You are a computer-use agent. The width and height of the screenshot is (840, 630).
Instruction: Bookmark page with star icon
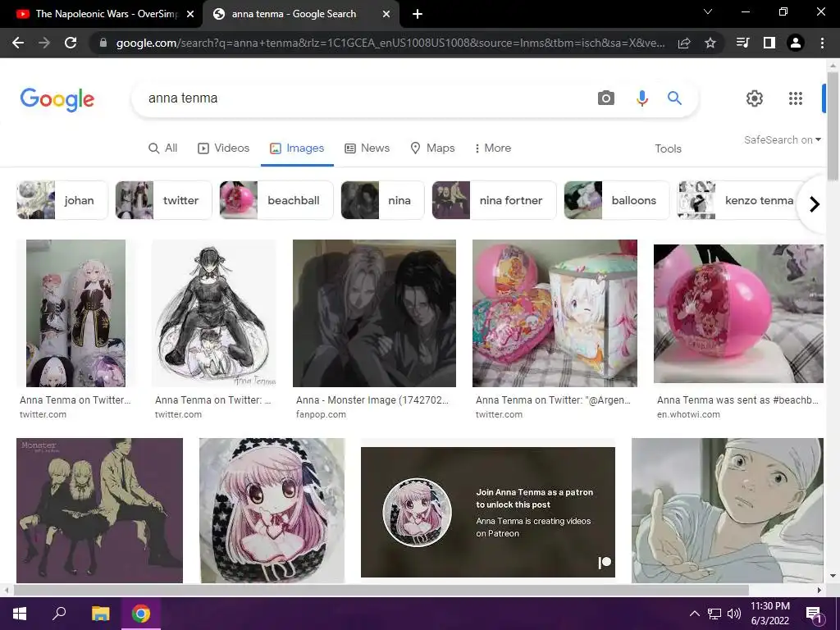click(x=710, y=43)
